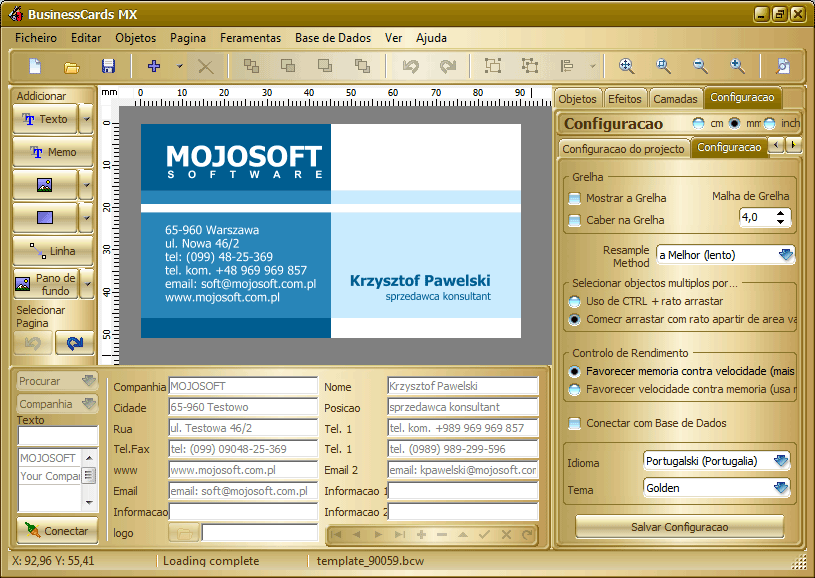
Task: Open the Ficheiro menu
Action: [36, 38]
